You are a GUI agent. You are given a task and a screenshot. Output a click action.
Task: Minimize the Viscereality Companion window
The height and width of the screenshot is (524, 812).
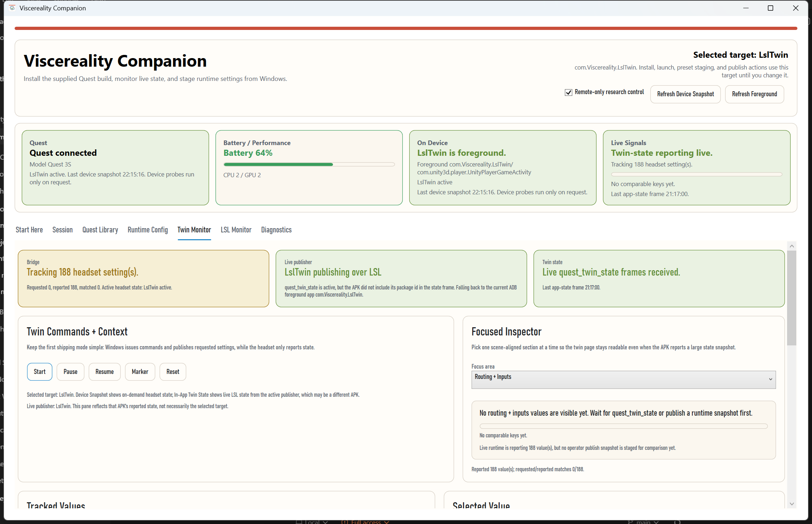tap(746, 8)
